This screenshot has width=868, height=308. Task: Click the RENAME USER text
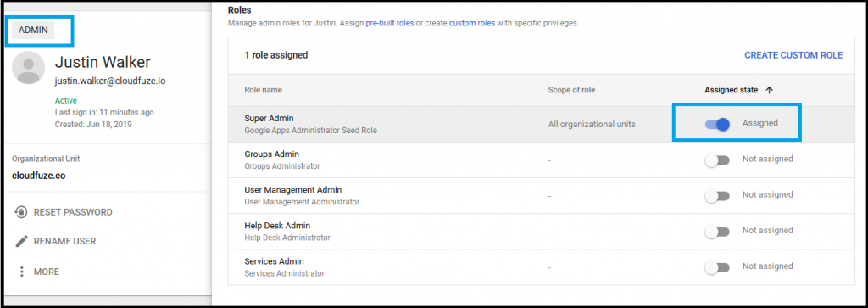64,242
